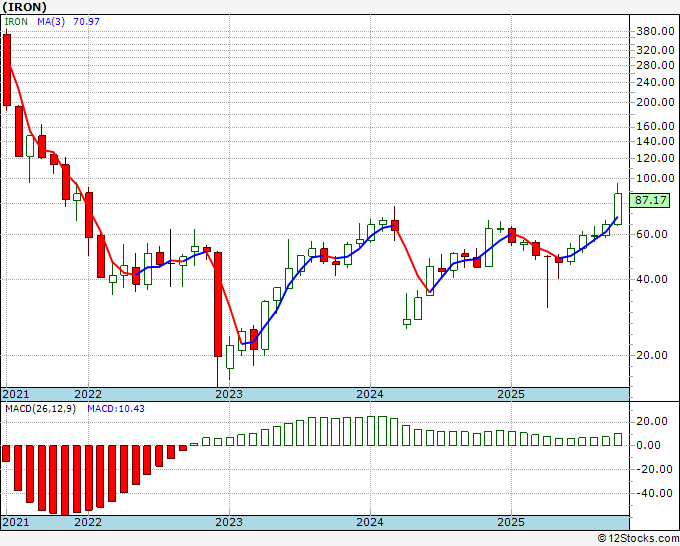Viewport: 680px width, 546px height.
Task: Click the 280.00 price axis label
Action: pos(655,65)
